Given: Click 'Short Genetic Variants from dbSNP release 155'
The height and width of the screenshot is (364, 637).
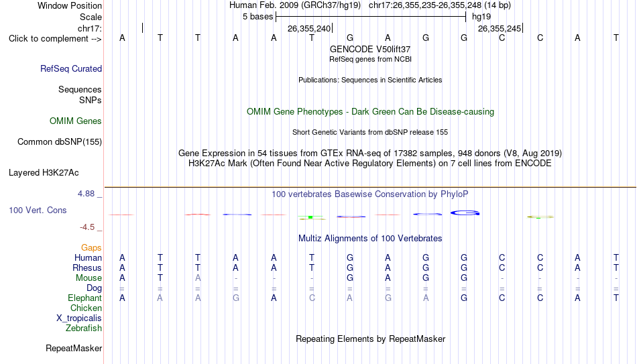Looking at the screenshot, I should click(x=370, y=133).
